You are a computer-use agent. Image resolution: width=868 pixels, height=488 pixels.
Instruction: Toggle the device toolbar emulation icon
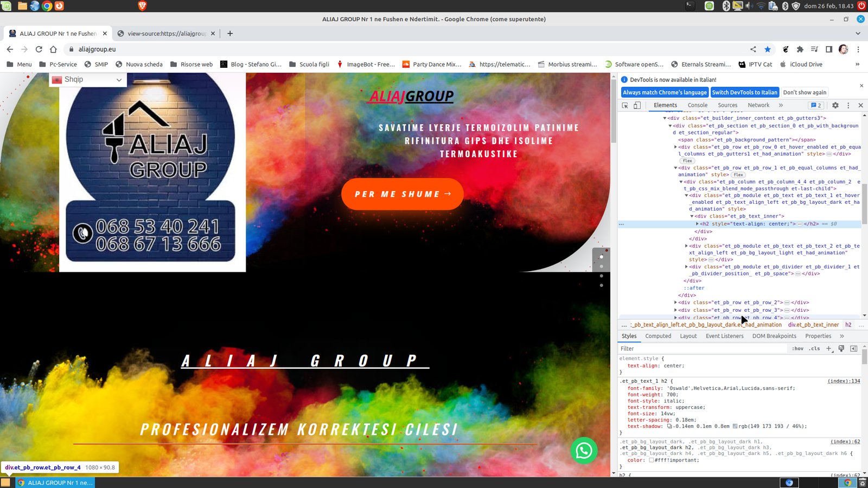pos(637,105)
